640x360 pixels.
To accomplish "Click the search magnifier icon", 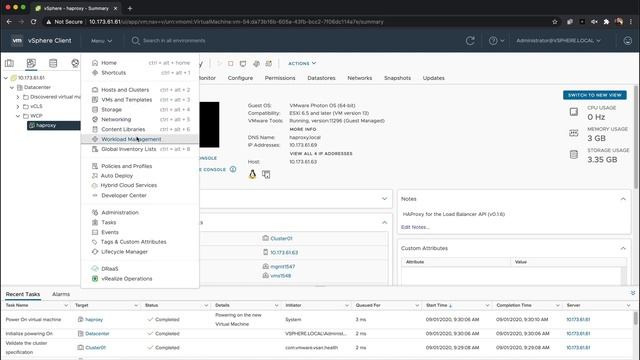I will point(136,40).
